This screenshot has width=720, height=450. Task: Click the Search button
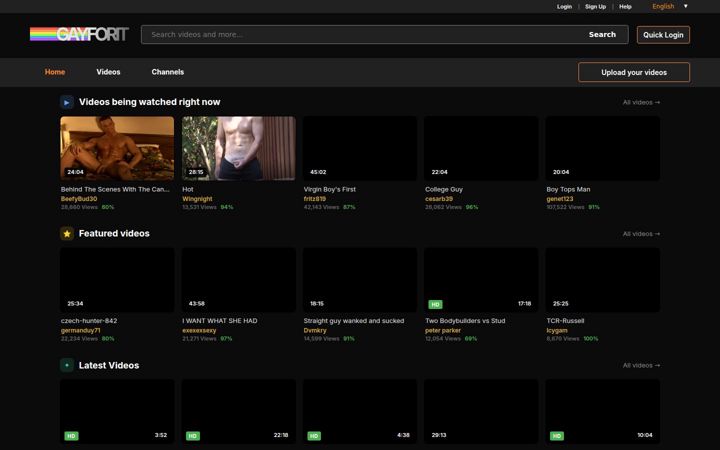tap(602, 34)
